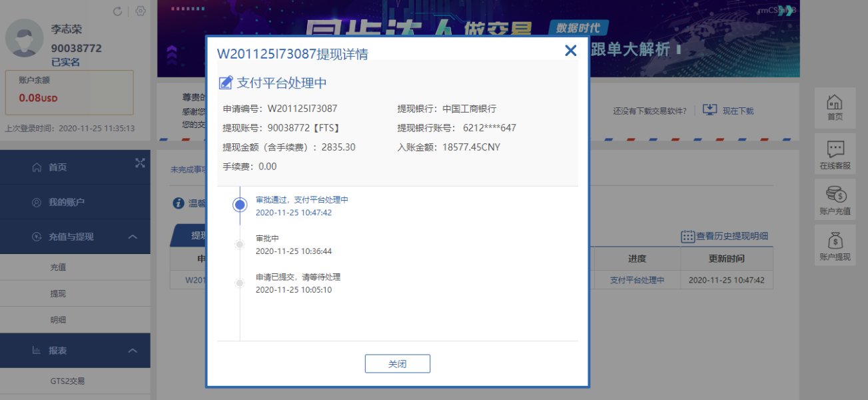The image size is (868, 400).
Task: Click the 首页 house icon on right panel
Action: pos(835,107)
